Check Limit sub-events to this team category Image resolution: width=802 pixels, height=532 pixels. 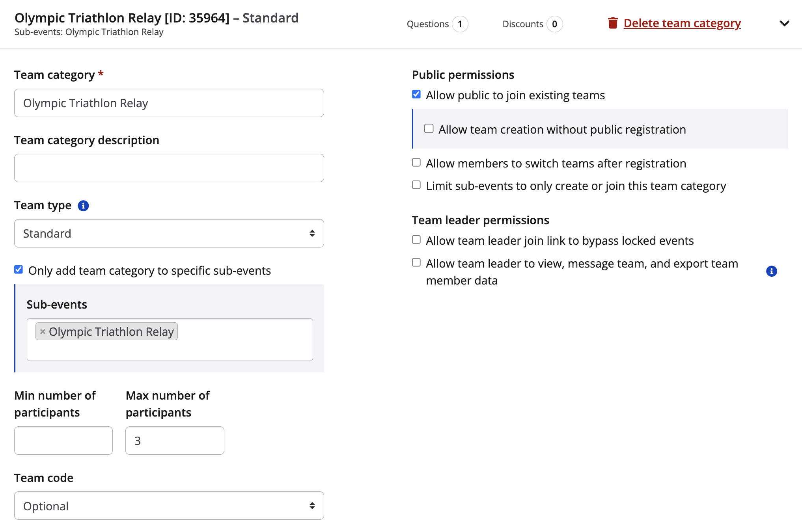pyautogui.click(x=416, y=185)
